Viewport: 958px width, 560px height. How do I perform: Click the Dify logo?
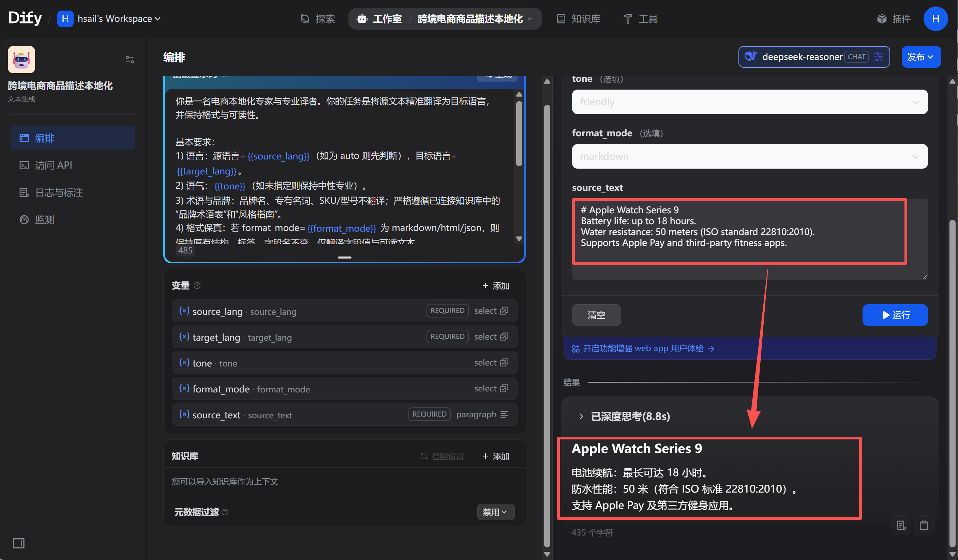click(25, 18)
